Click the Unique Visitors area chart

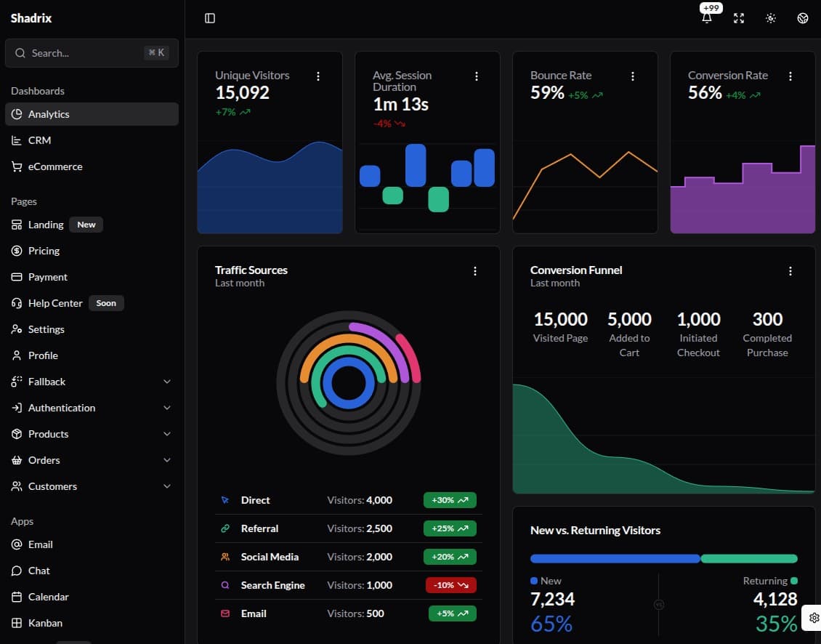click(270, 187)
